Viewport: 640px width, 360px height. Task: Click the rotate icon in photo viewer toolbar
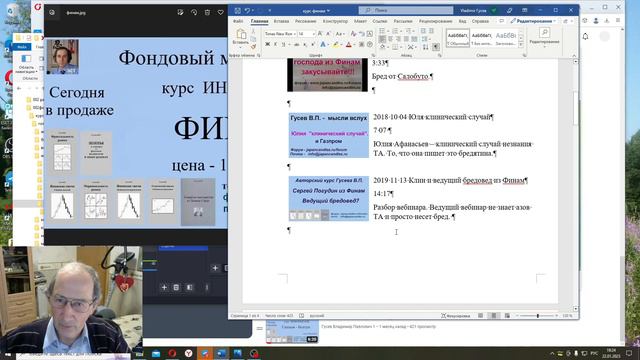tap(194, 13)
